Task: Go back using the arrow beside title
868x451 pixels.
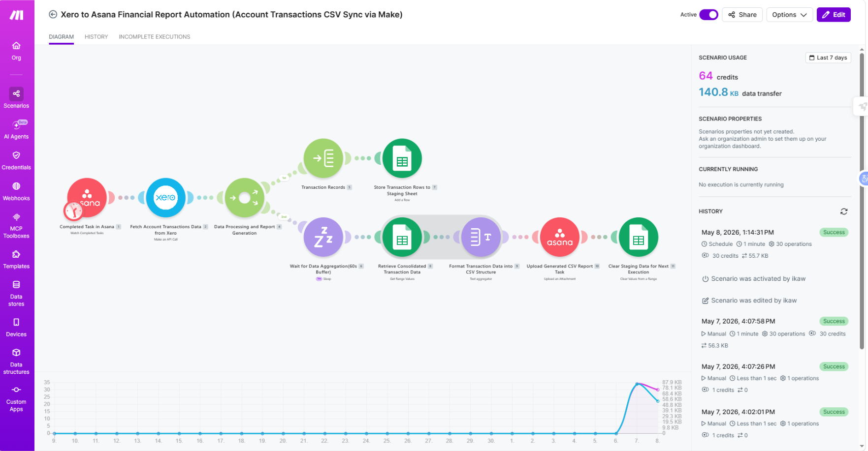Action: click(x=53, y=15)
